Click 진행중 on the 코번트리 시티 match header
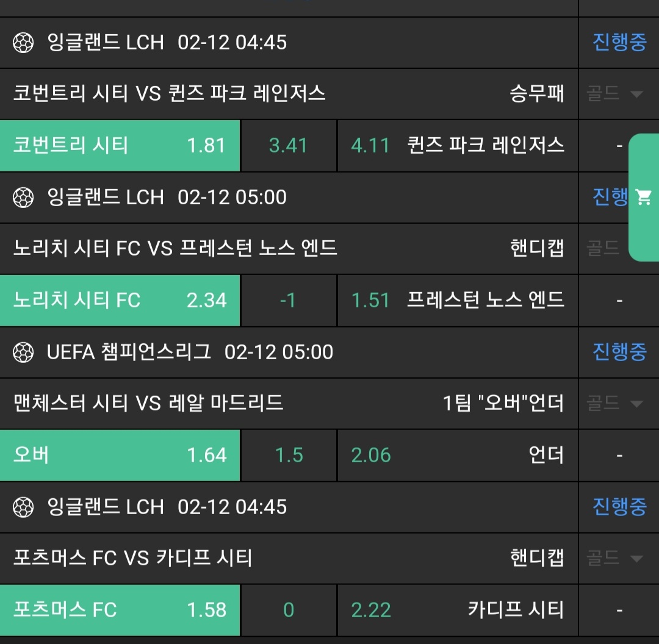659x644 pixels. click(619, 43)
